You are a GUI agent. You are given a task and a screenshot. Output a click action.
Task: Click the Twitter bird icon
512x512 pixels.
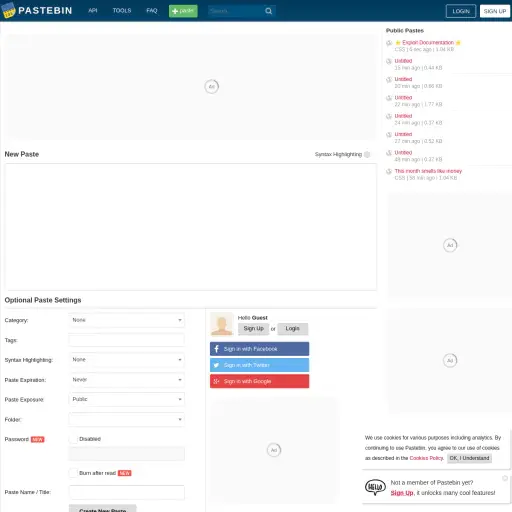[x=216, y=365]
